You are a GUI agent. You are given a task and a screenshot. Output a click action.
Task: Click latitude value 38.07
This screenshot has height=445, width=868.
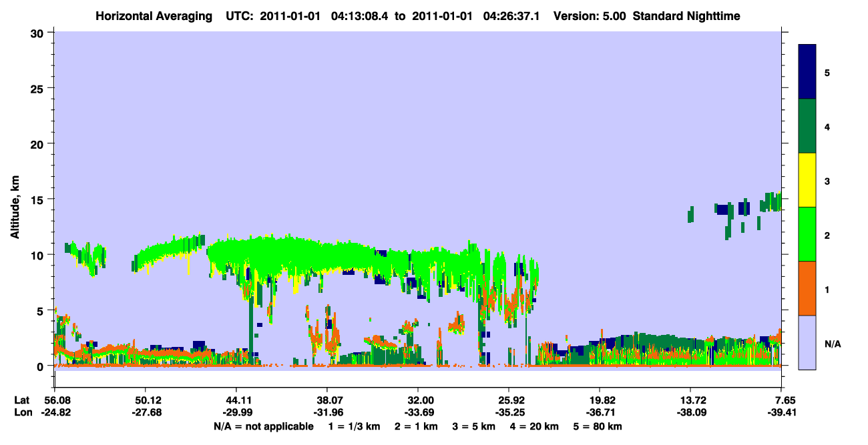coord(327,400)
